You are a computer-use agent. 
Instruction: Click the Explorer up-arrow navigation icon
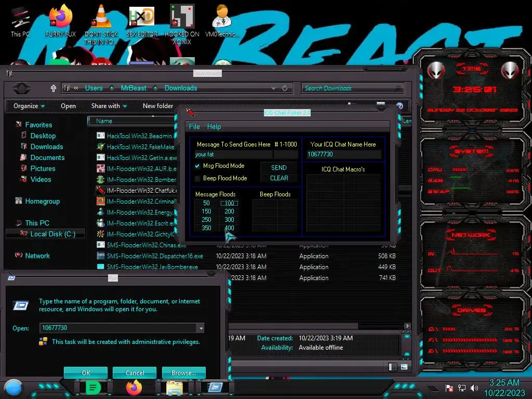(54, 88)
